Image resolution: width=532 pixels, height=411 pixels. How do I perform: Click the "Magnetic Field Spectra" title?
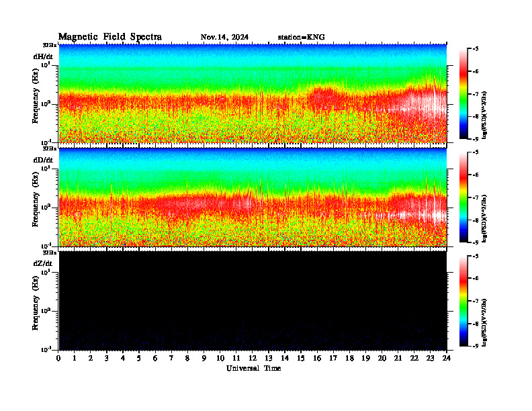[x=110, y=37]
